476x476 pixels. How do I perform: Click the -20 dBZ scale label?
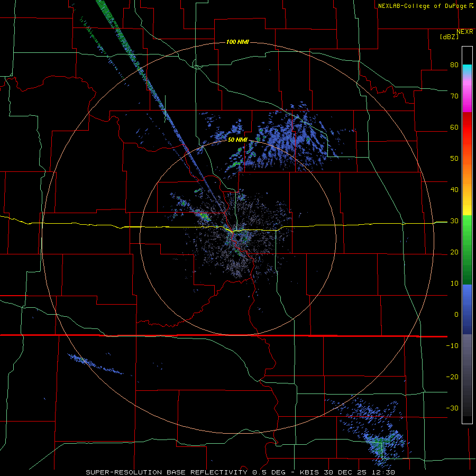pos(452,377)
